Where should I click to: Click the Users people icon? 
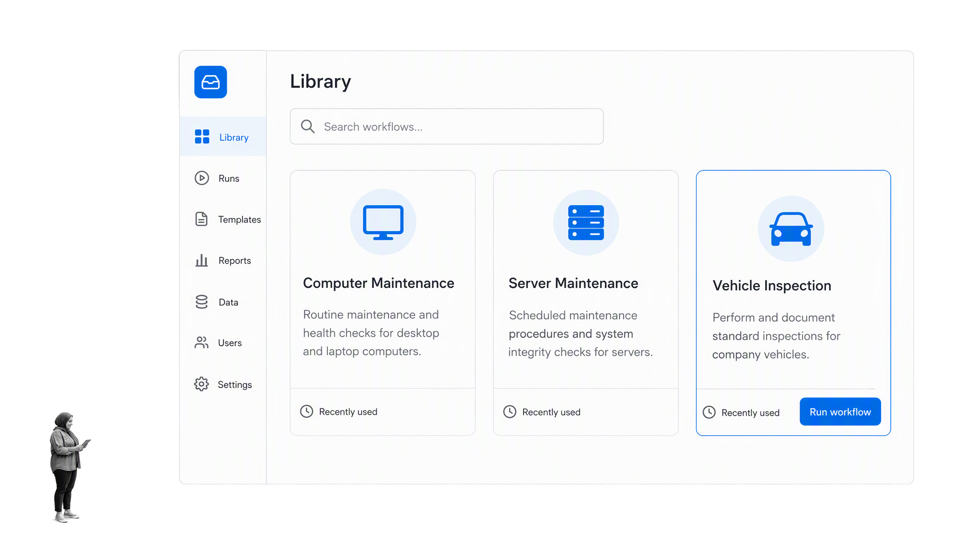(201, 342)
